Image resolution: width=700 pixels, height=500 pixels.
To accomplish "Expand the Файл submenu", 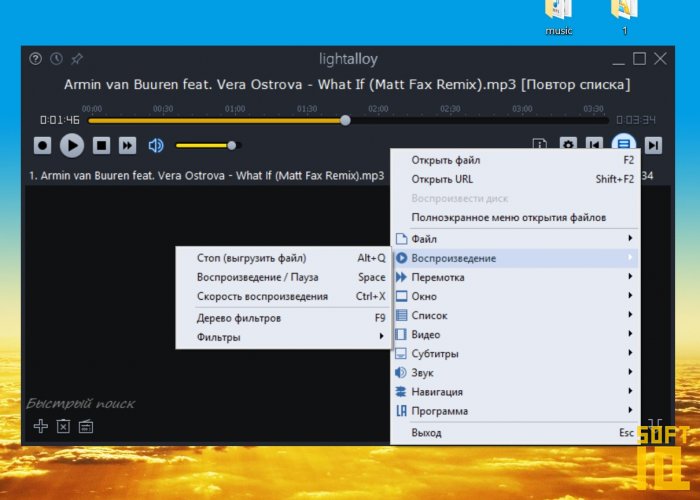I will click(x=515, y=239).
